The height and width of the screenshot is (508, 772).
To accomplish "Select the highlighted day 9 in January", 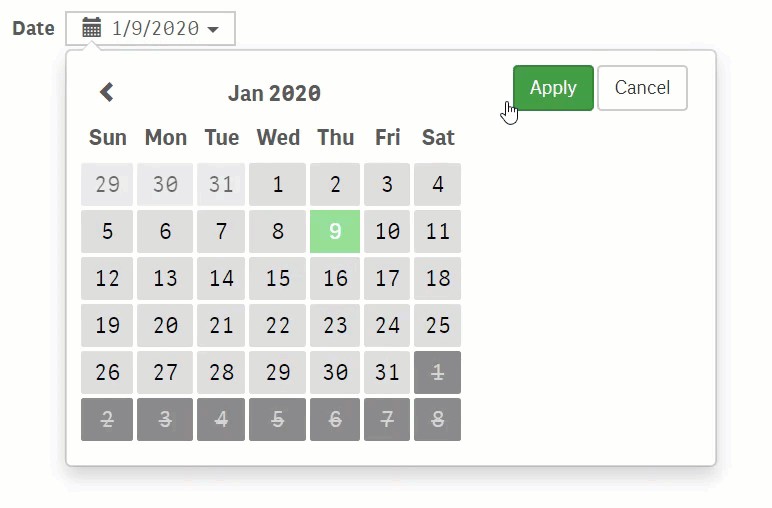I will [x=335, y=231].
